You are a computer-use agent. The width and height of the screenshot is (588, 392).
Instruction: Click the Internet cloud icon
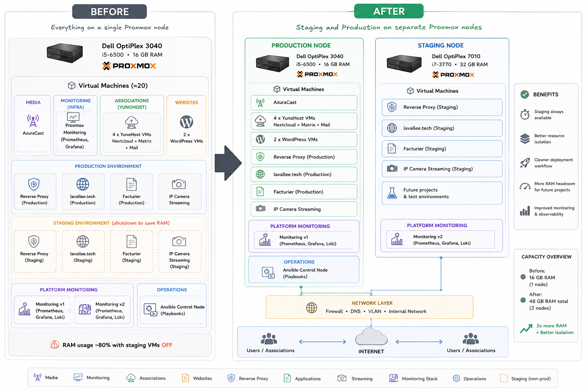point(371,336)
